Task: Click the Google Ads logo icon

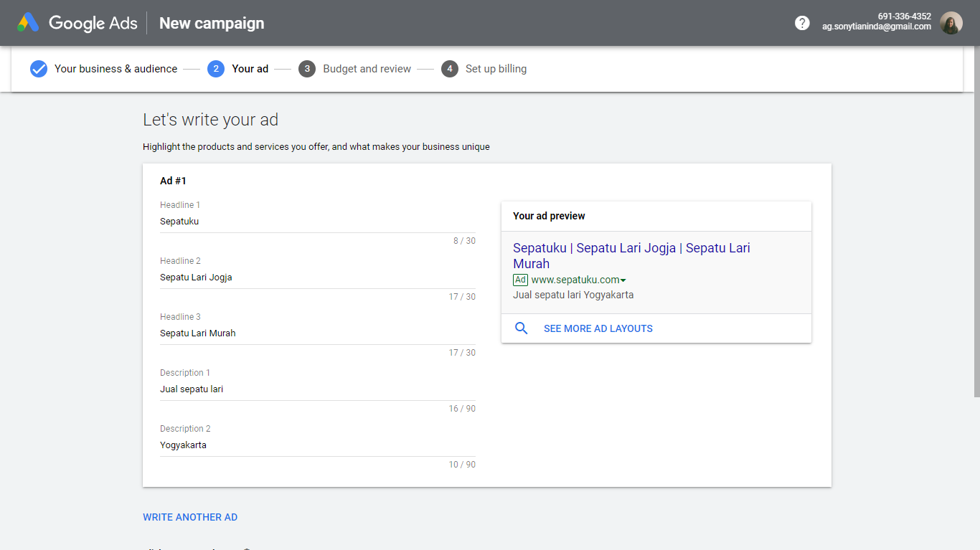Action: tap(28, 23)
